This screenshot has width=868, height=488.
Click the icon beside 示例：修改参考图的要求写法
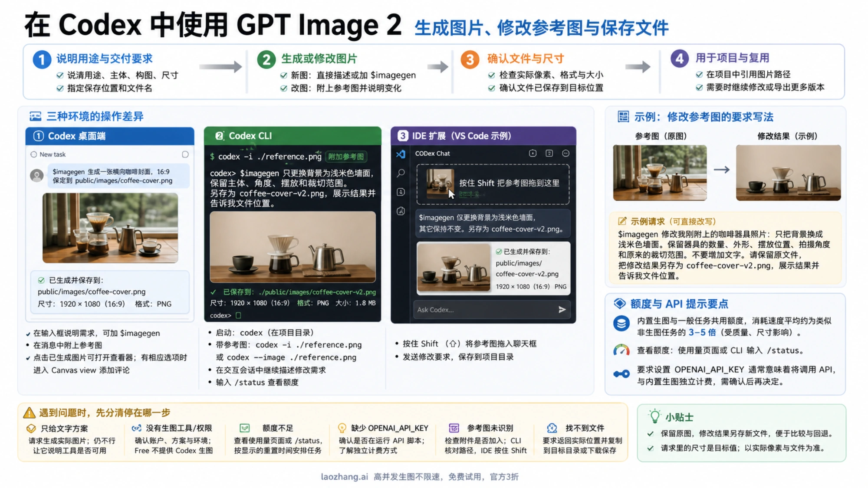pyautogui.click(x=623, y=116)
